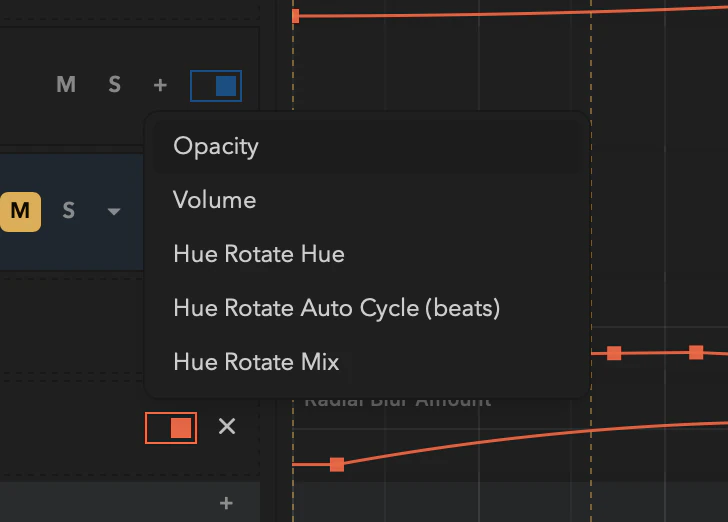Choose Volume in the parameter list
Screen dimensions: 728x522
(x=367, y=200)
